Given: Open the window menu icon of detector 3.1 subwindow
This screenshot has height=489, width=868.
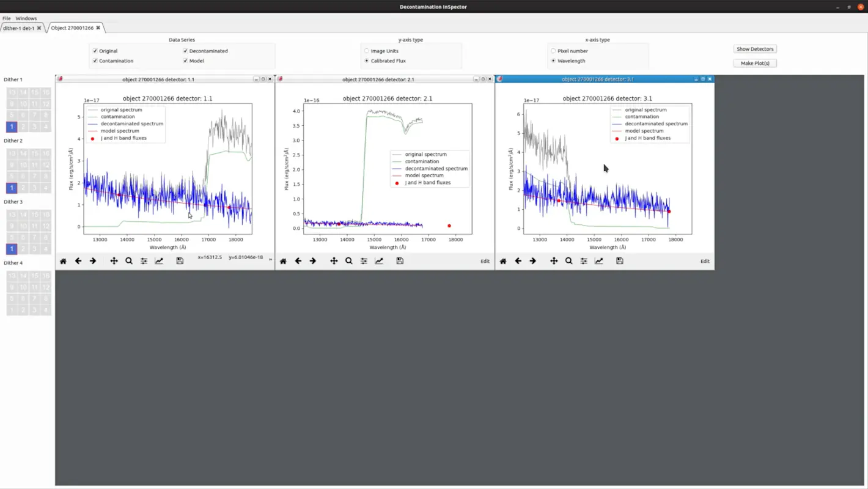Looking at the screenshot, I should click(x=500, y=79).
